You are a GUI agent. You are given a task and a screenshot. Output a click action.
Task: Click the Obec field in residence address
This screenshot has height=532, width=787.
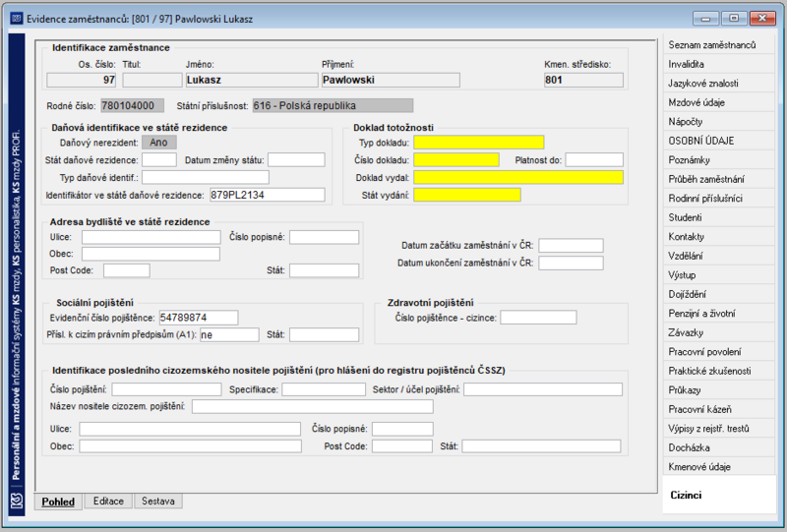coord(151,254)
